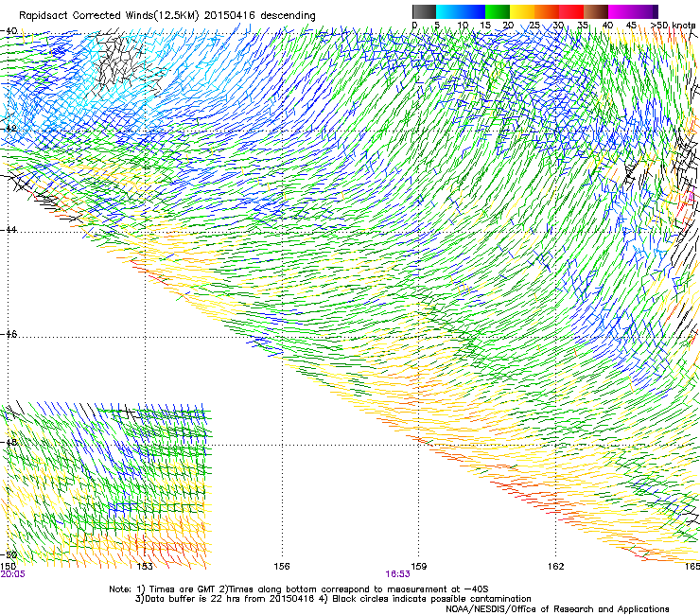The image size is (700, 615).
Task: Click the '153' longitude label
Action: 144,567
